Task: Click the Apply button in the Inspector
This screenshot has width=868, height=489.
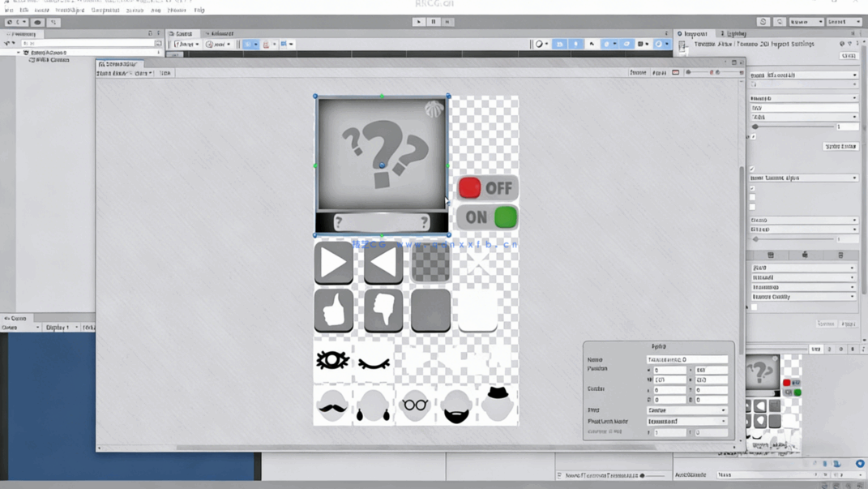Action: pyautogui.click(x=847, y=323)
